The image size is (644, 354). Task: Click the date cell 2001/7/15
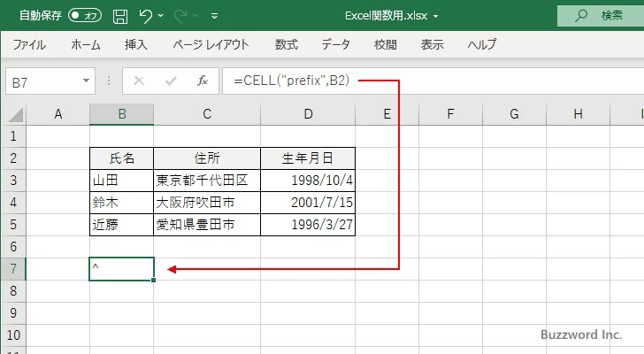[x=308, y=203]
